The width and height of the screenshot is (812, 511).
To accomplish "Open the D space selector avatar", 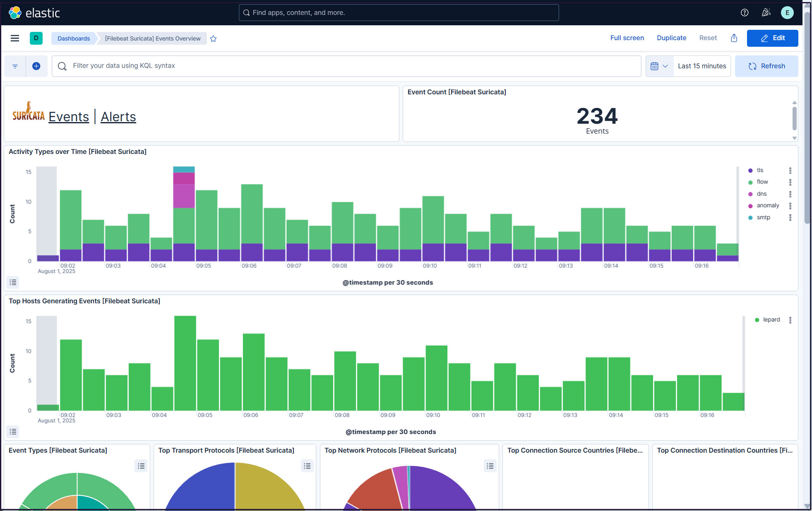I will click(36, 38).
